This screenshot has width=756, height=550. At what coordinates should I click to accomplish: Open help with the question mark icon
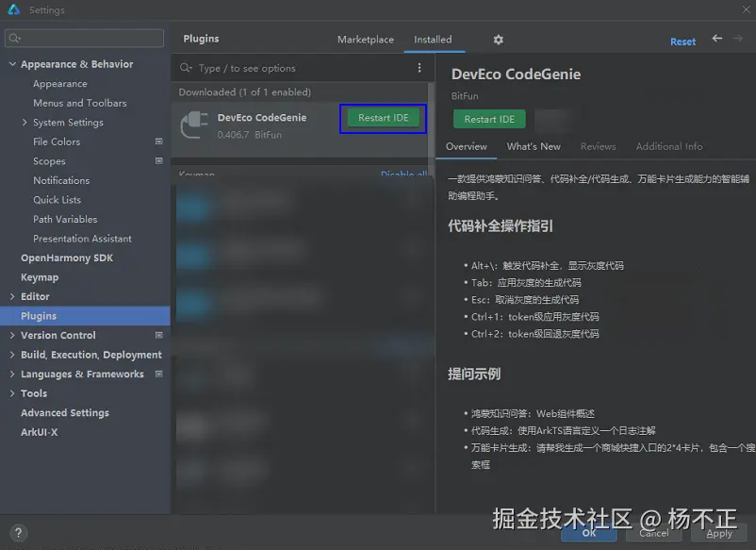pyautogui.click(x=18, y=533)
